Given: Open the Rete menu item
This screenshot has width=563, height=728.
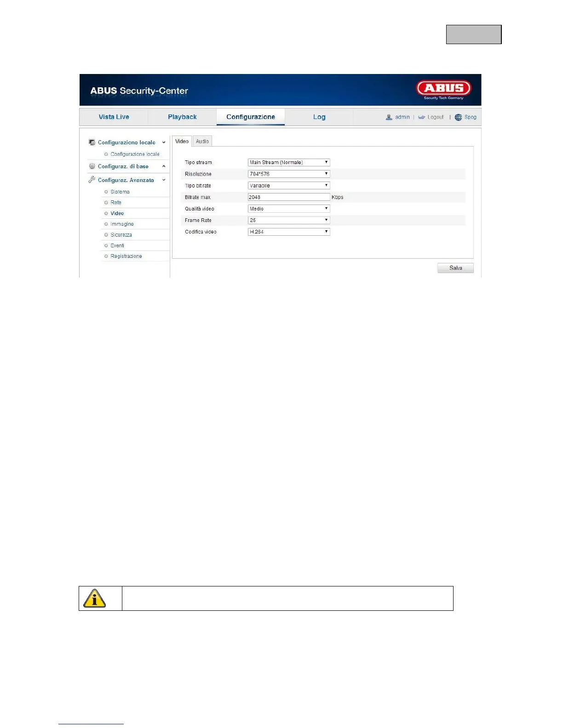Looking at the screenshot, I should coord(116,202).
